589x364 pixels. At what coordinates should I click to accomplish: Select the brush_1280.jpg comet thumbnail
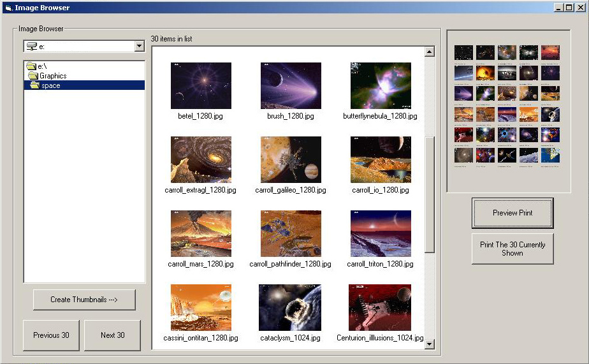point(291,86)
